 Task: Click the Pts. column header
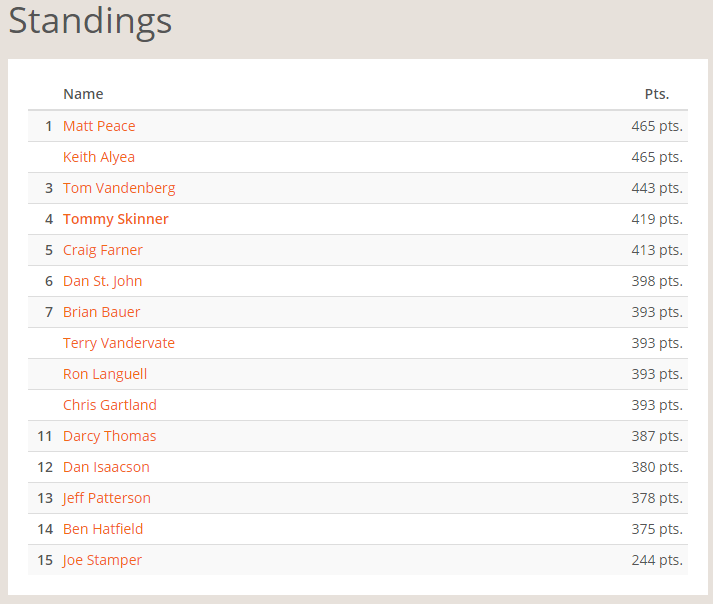(x=656, y=94)
